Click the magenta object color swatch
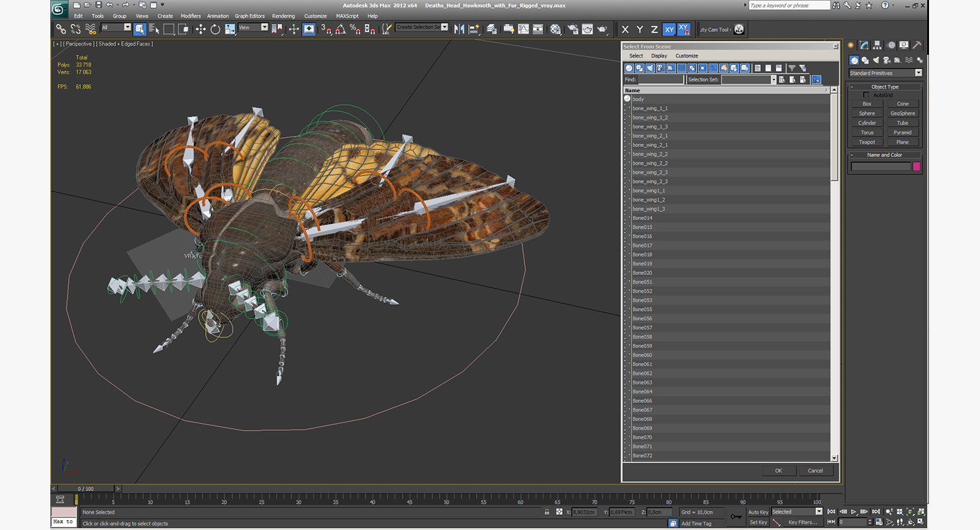Viewport: 980px width, 530px height. pos(917,166)
